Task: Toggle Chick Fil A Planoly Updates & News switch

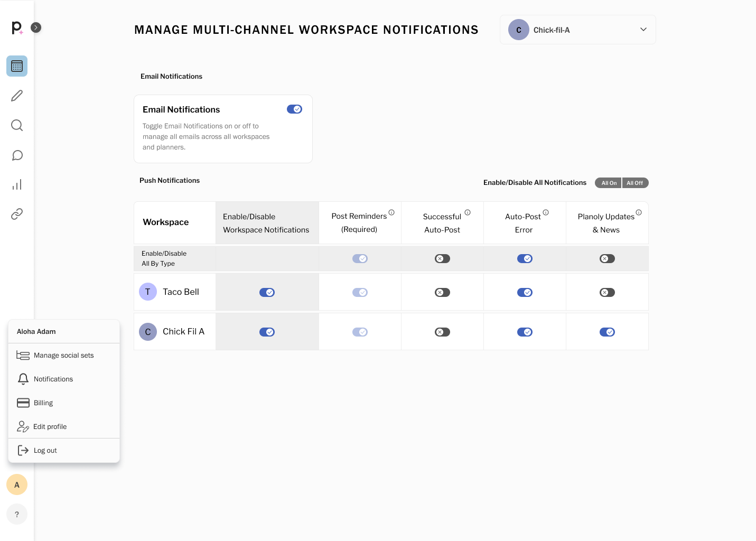Action: point(607,332)
